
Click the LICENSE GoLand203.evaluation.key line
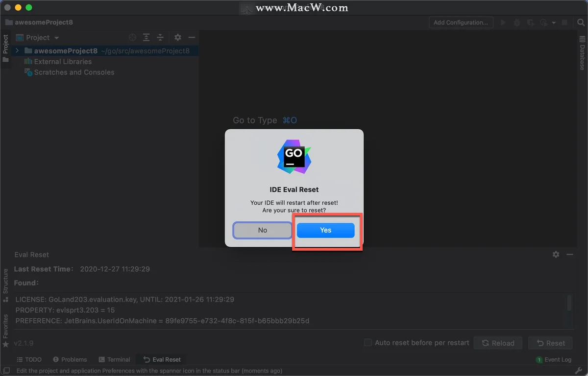tap(125, 299)
